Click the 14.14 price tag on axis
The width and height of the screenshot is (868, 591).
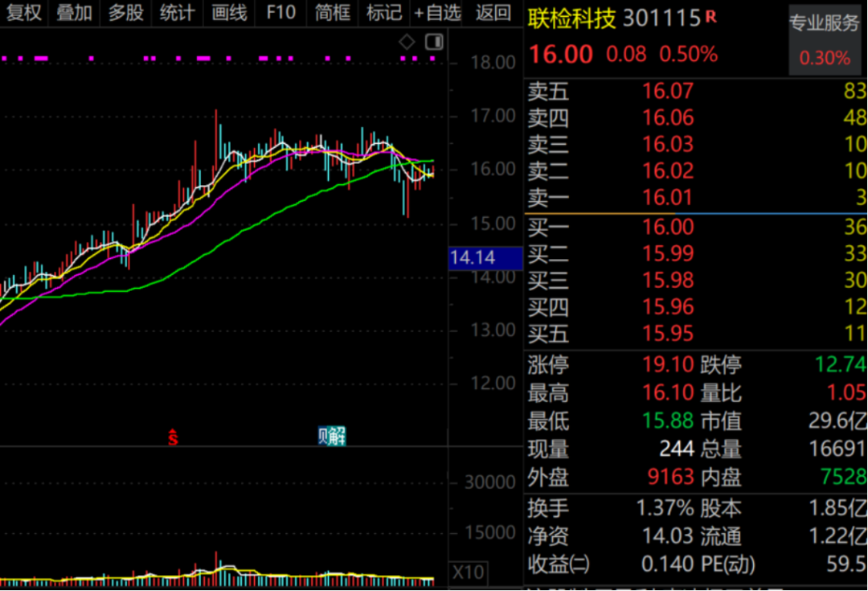473,258
